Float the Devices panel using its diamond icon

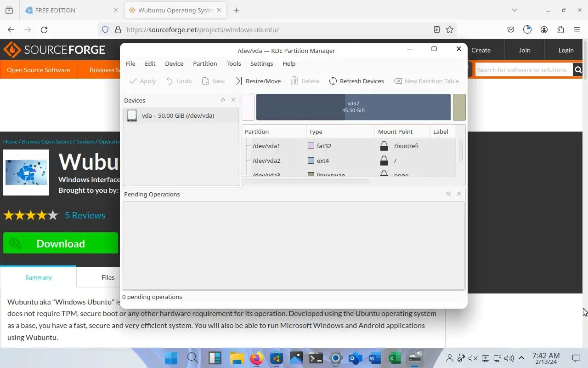(223, 100)
